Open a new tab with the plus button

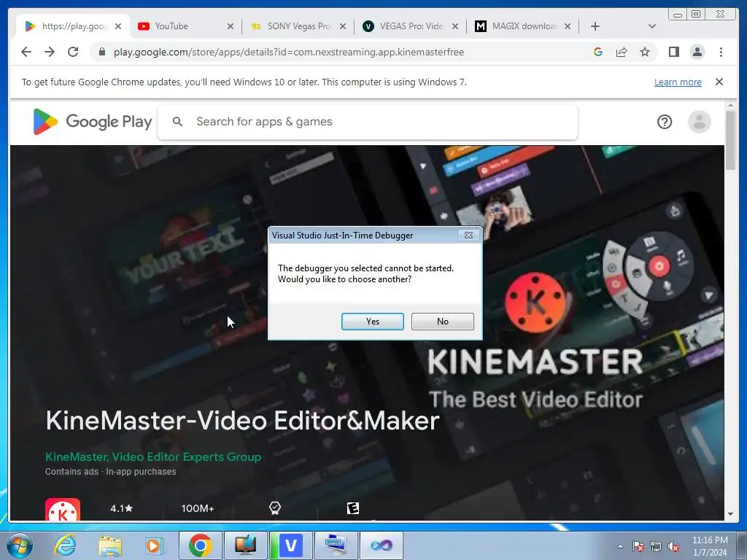[x=595, y=26]
